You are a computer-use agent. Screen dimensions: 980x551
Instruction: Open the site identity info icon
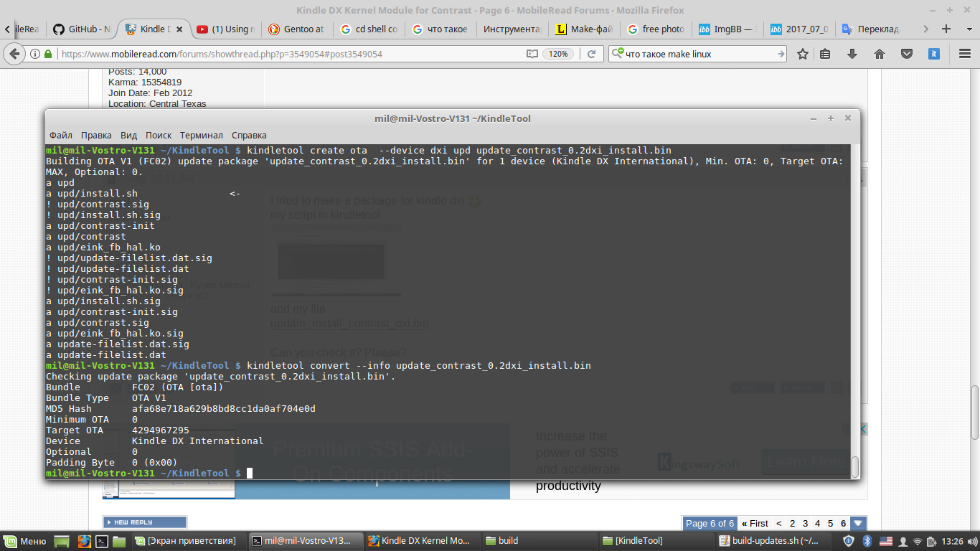[x=36, y=54]
